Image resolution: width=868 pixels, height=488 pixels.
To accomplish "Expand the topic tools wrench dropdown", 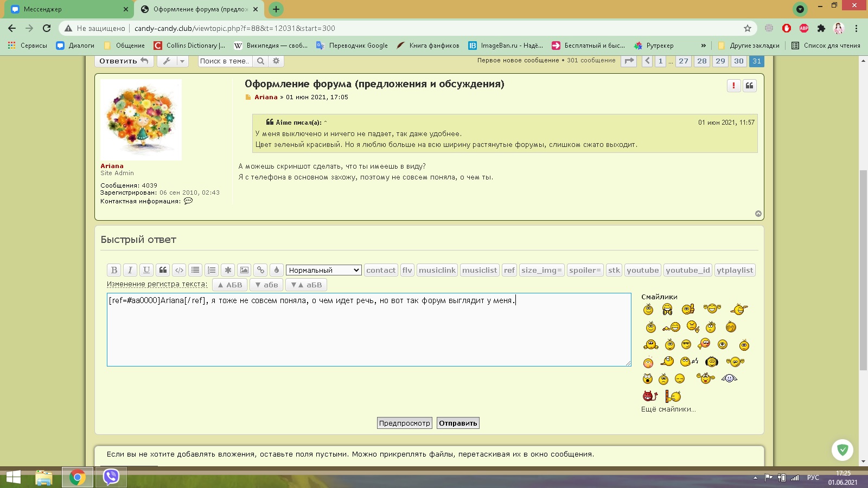I will pyautogui.click(x=173, y=61).
